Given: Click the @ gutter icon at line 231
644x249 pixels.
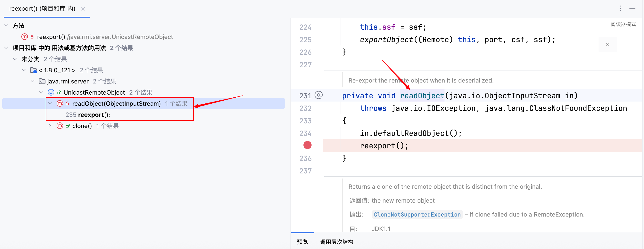Looking at the screenshot, I should [319, 95].
